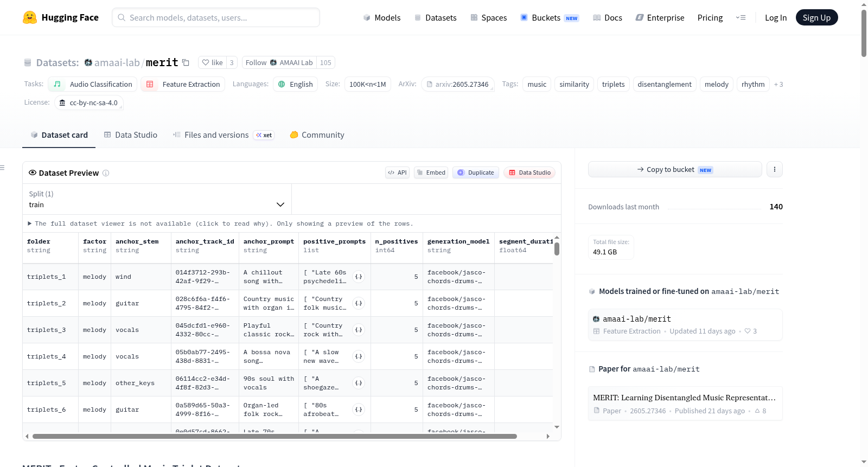This screenshot has height=467, width=868.
Task: Click the Copy to bucket button
Action: point(675,169)
